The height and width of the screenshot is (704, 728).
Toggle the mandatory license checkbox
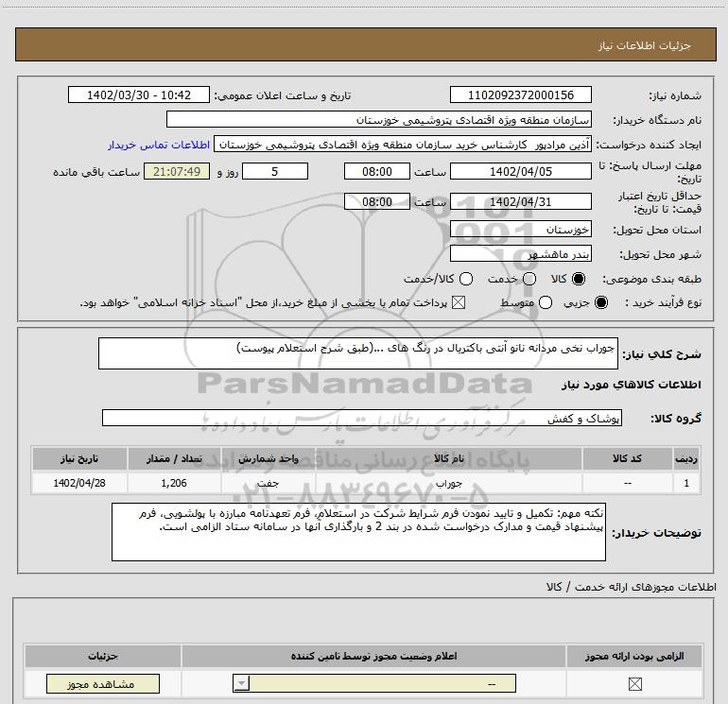(x=634, y=683)
